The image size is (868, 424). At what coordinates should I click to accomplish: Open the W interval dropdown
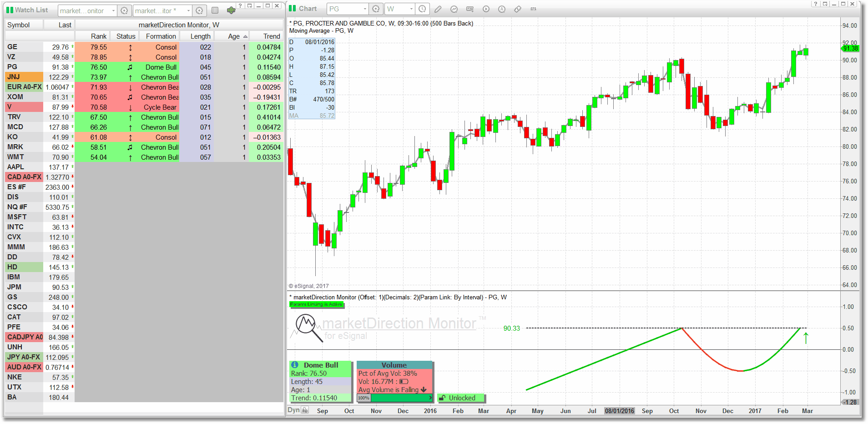coord(411,9)
